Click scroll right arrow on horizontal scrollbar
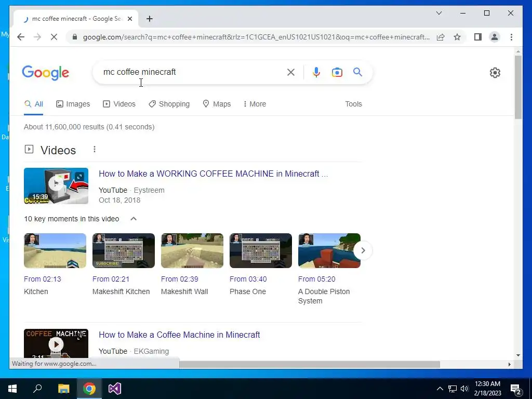The height and width of the screenshot is (399, 532). (509, 364)
